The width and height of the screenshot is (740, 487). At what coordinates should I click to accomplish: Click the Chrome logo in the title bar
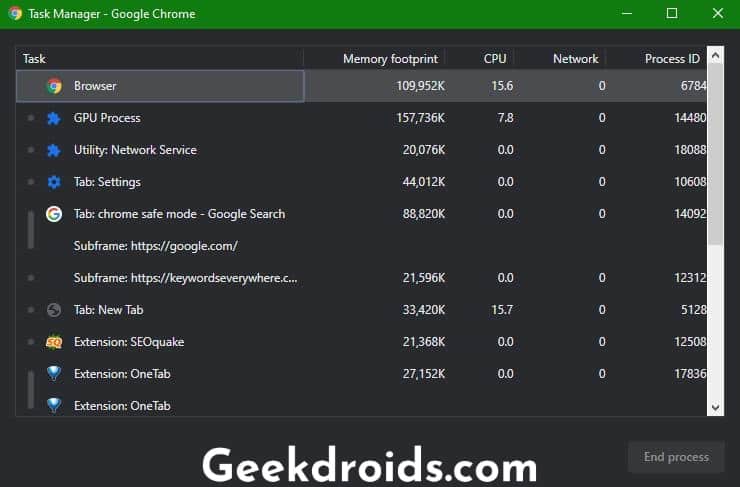[x=15, y=13]
